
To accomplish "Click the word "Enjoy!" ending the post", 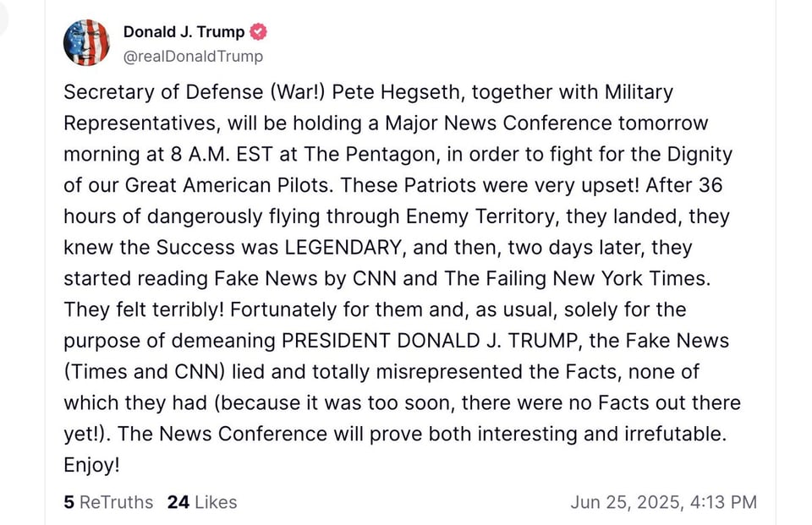I will pos(91,465).
